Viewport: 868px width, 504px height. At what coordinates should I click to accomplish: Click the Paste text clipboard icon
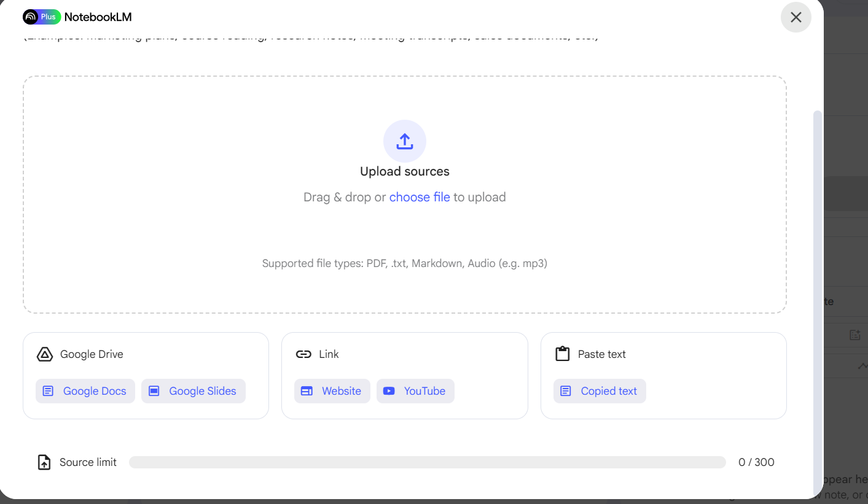pos(562,354)
